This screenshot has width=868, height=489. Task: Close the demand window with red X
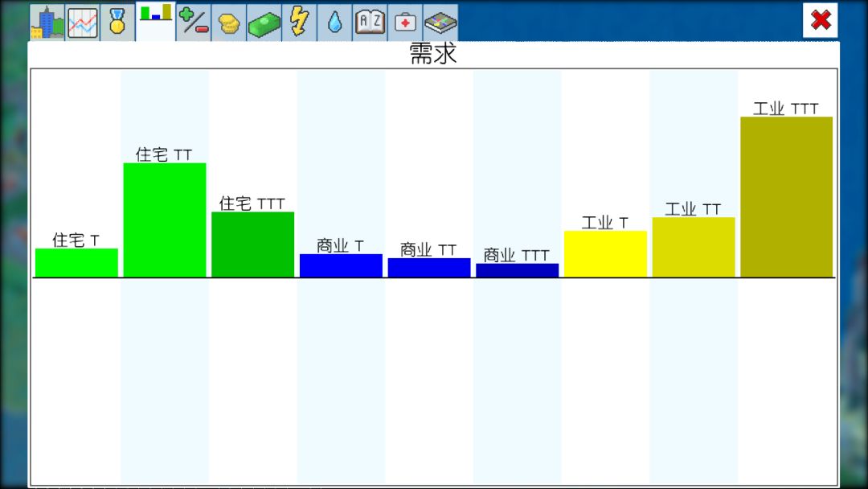coord(821,20)
